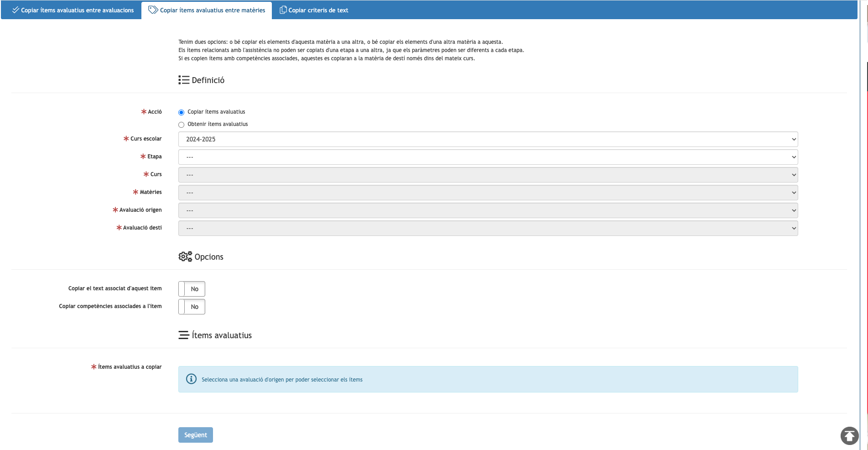
Task: Click the checkmark icon on the avaluacions tab
Action: [x=16, y=10]
